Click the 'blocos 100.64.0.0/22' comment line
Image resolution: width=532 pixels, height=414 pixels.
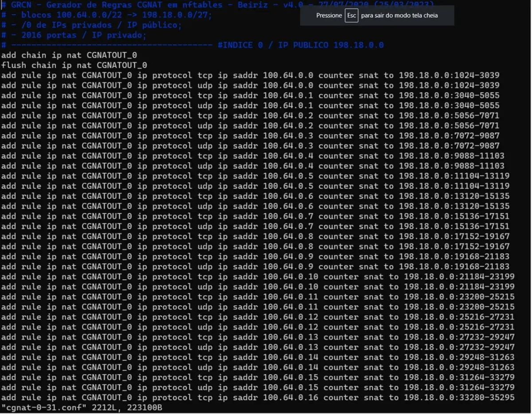pyautogui.click(x=106, y=16)
